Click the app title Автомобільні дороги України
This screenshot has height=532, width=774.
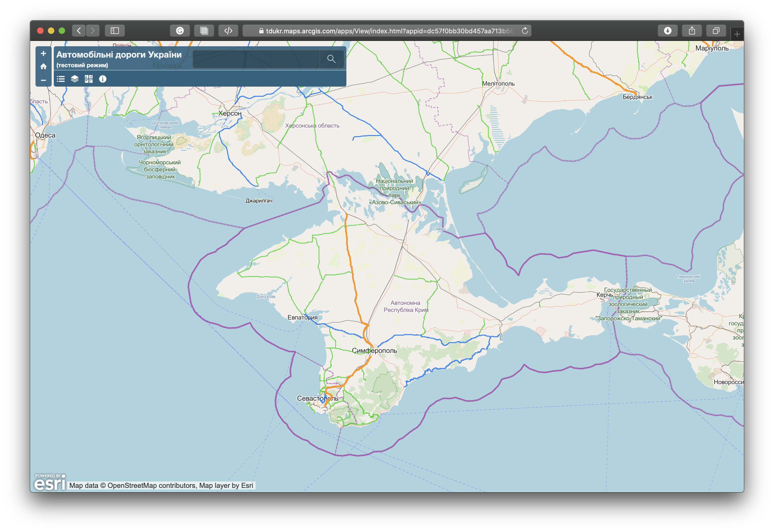[x=119, y=55]
